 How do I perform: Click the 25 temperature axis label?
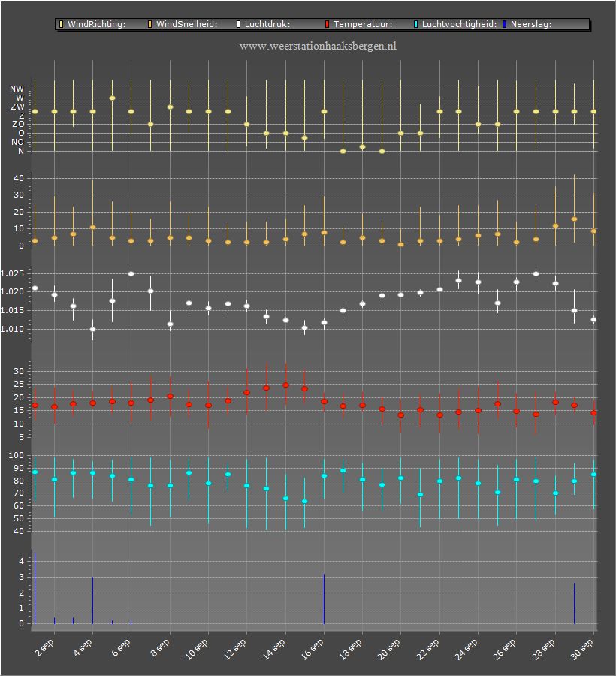19,384
